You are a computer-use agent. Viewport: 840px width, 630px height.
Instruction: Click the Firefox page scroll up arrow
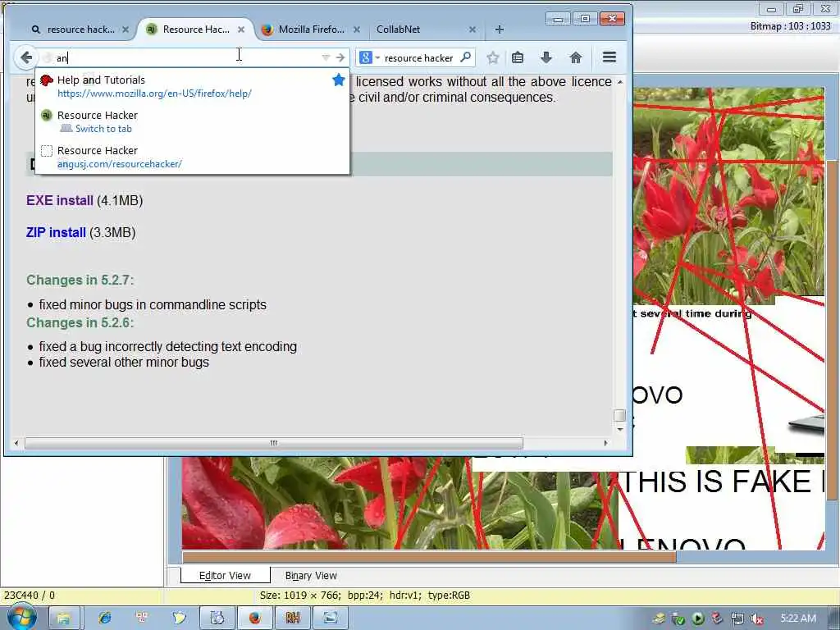point(620,82)
